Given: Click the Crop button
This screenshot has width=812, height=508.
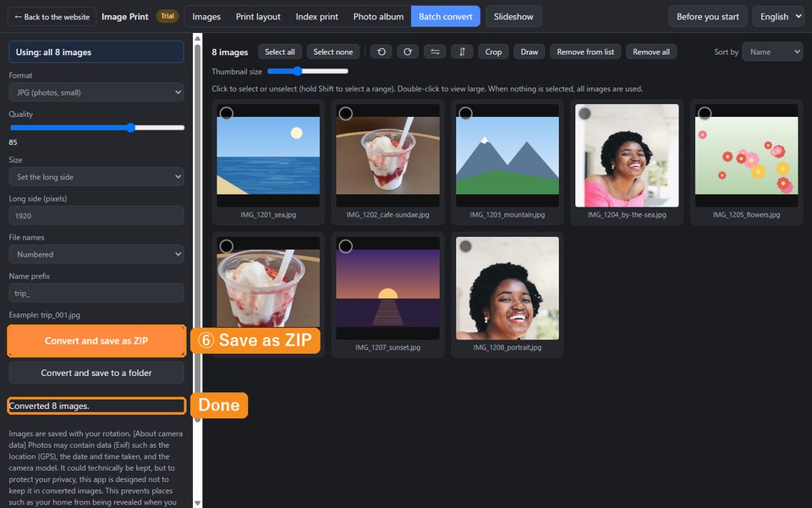Looking at the screenshot, I should click(x=493, y=52).
